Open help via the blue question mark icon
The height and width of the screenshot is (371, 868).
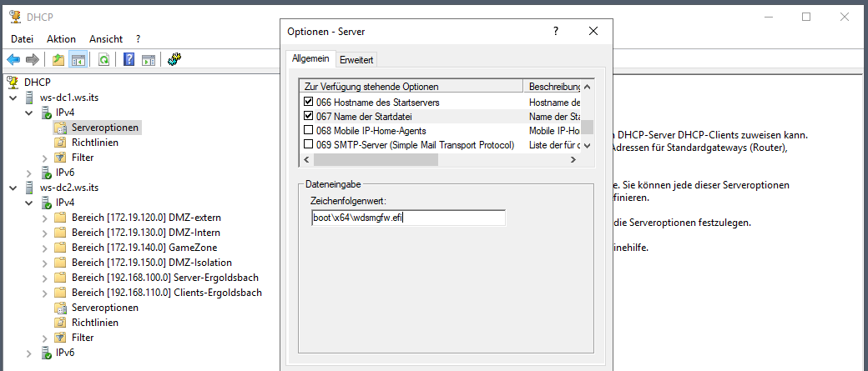pos(129,59)
